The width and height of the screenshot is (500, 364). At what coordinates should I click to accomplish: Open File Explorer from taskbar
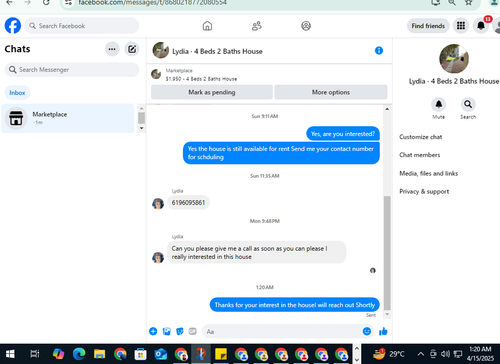pyautogui.click(x=99, y=354)
